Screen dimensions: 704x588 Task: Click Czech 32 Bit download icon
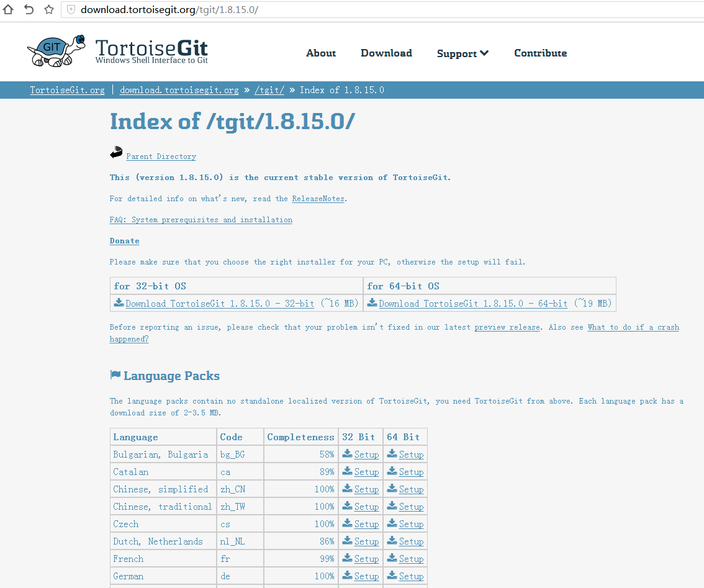pos(347,523)
